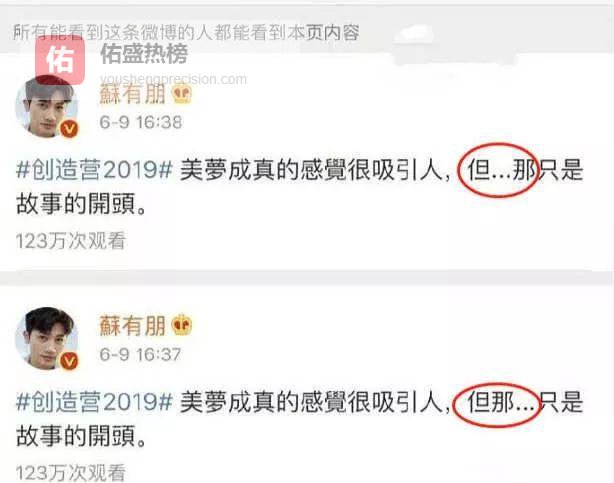Click the crown icon on the 16:38 post
Image resolution: width=614 pixels, height=483 pixels.
point(182,94)
